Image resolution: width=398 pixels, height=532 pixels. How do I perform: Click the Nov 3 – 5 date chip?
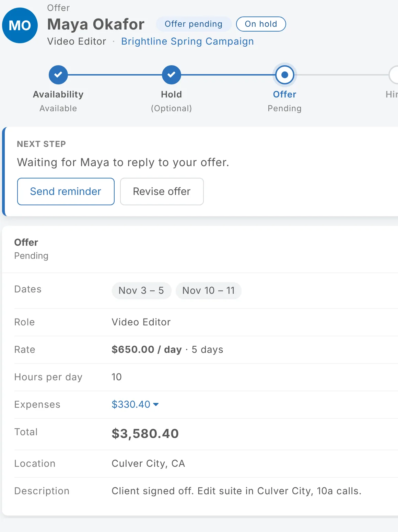(141, 291)
